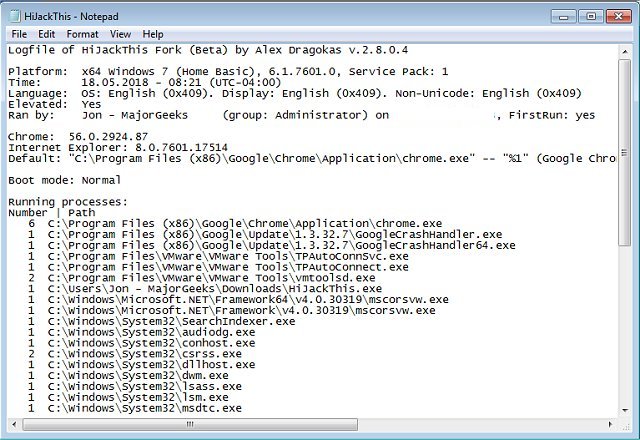Click the dllhost.exe process line

[142, 364]
